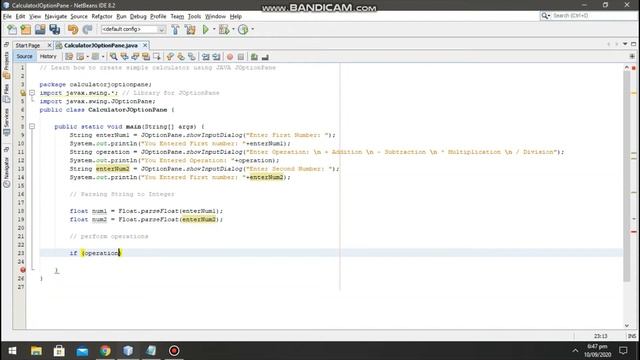Image resolution: width=640 pixels, height=360 pixels.
Task: Open the Services side panel
Action: tap(6, 122)
